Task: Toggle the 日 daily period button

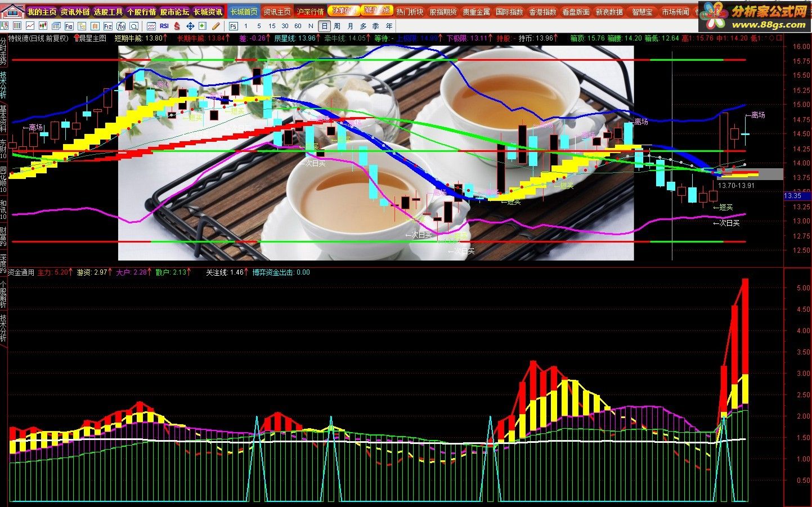Action: [325, 26]
